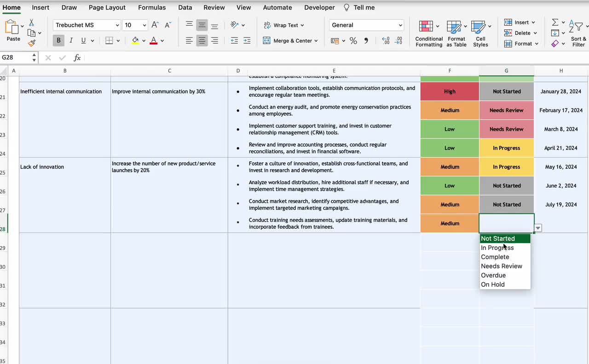Toggle Bold formatting
This screenshot has height=364, width=589.
pyautogui.click(x=58, y=40)
